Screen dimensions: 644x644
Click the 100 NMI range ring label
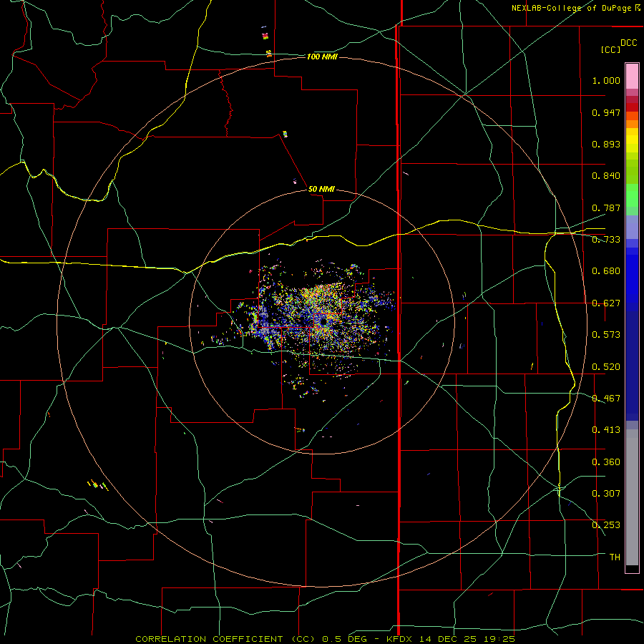[323, 57]
